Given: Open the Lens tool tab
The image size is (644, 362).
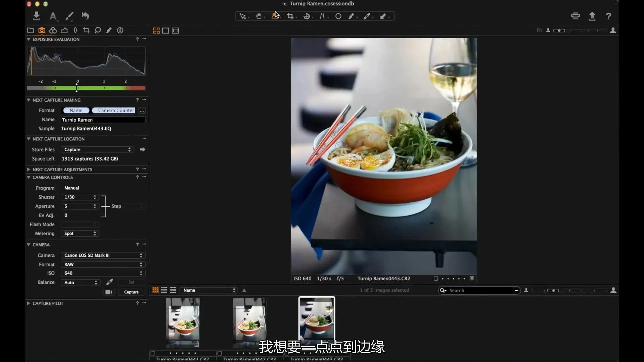Looking at the screenshot, I should (75, 31).
